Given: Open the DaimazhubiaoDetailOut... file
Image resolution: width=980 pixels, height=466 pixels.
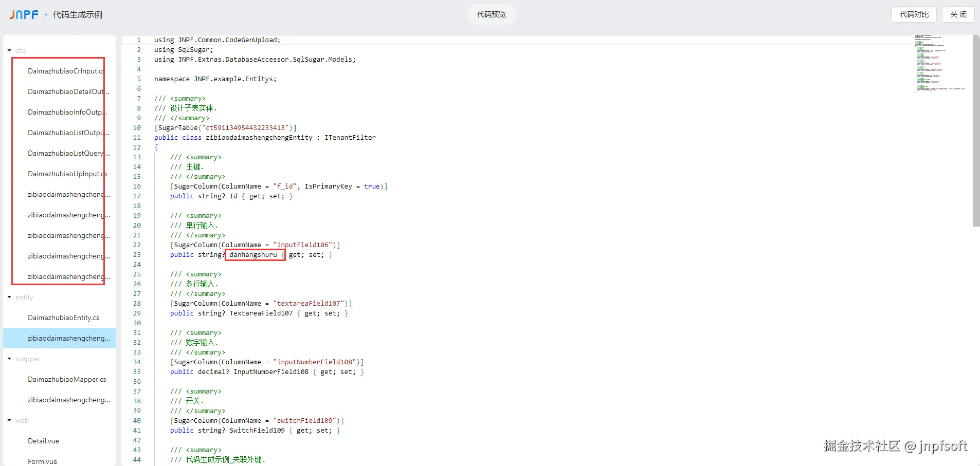Looking at the screenshot, I should (x=60, y=91).
